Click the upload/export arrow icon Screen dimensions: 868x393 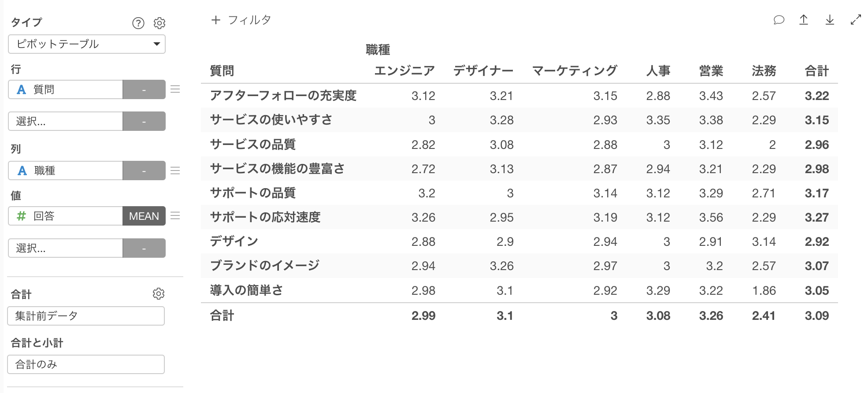[x=804, y=20]
